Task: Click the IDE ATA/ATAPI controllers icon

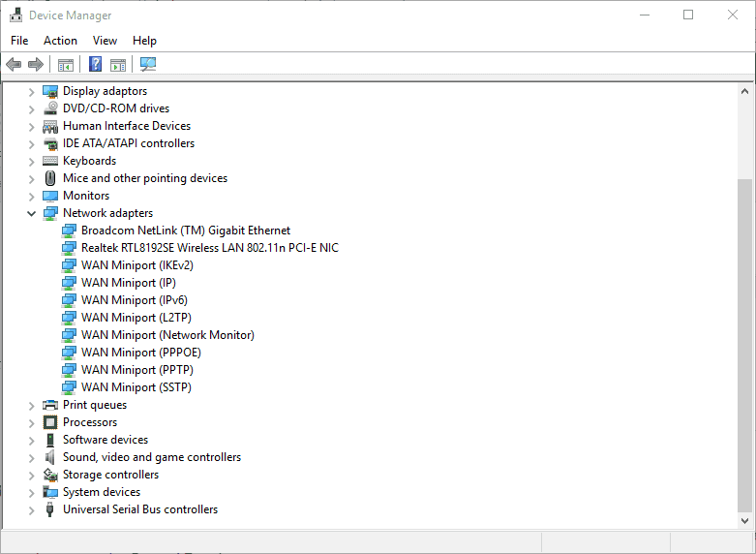Action: 50,143
